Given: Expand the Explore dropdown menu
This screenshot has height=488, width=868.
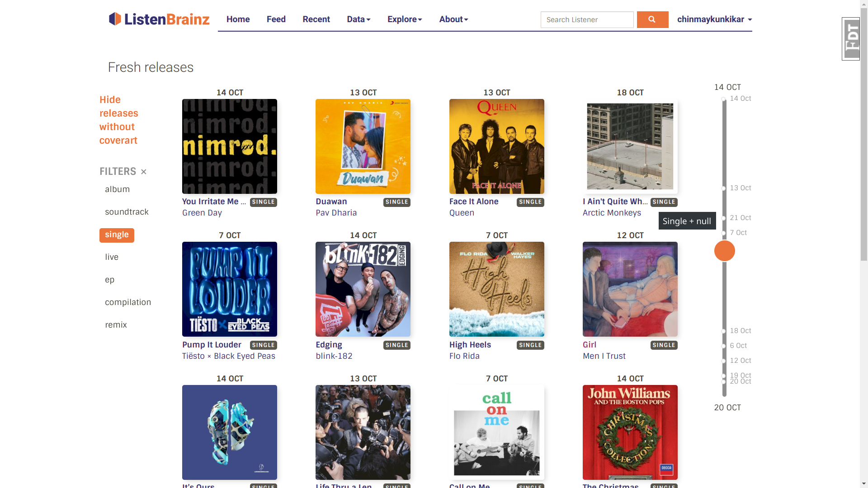Looking at the screenshot, I should tap(405, 19).
